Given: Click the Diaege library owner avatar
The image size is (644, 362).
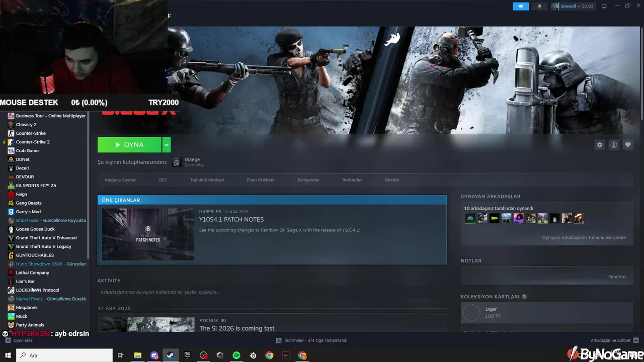Looking at the screenshot, I should click(x=177, y=162).
